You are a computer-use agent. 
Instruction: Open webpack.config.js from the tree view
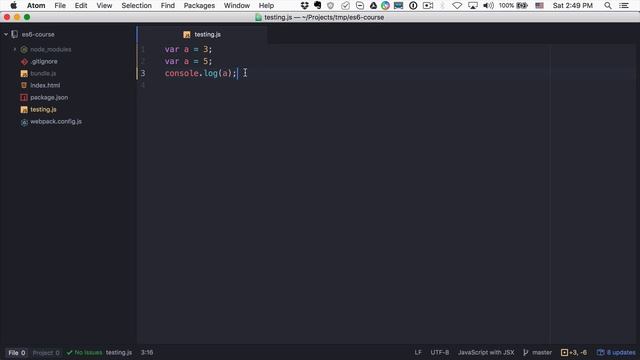point(56,122)
